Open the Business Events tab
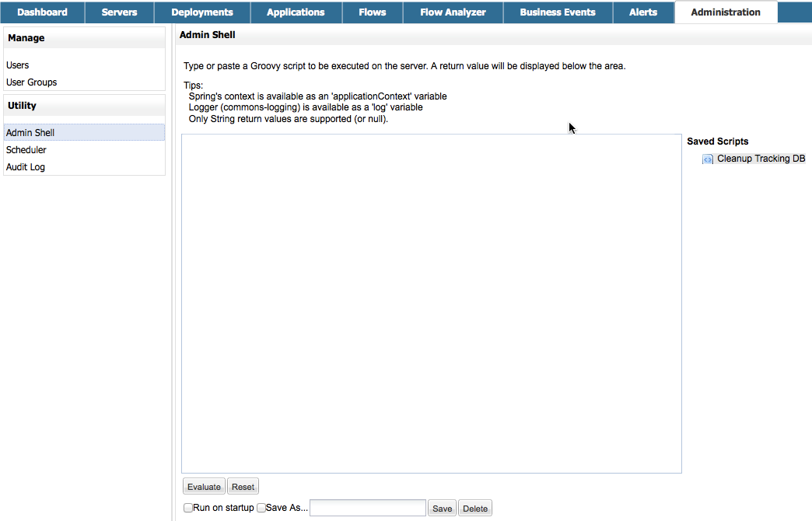 pos(558,12)
